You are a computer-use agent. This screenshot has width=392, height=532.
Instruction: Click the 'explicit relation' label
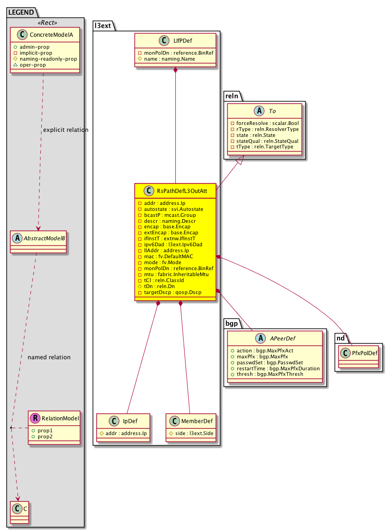click(66, 130)
